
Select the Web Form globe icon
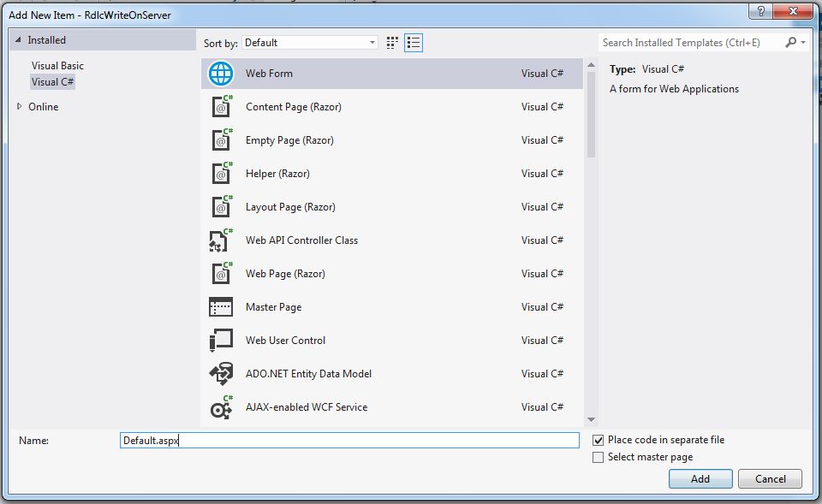(x=221, y=74)
